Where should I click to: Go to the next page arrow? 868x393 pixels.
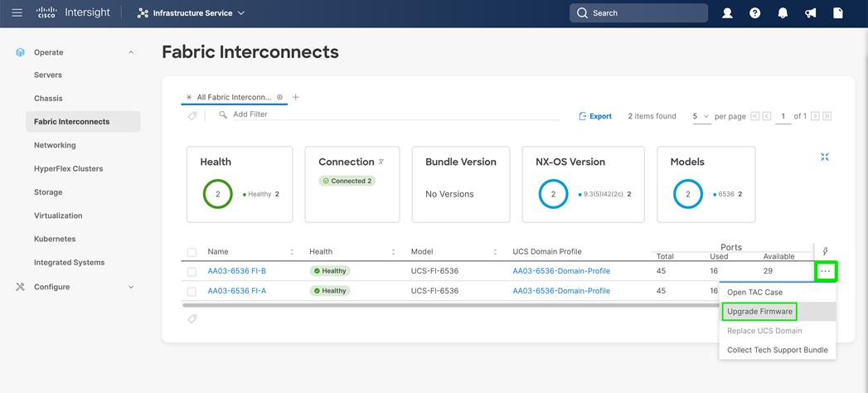[x=816, y=116]
